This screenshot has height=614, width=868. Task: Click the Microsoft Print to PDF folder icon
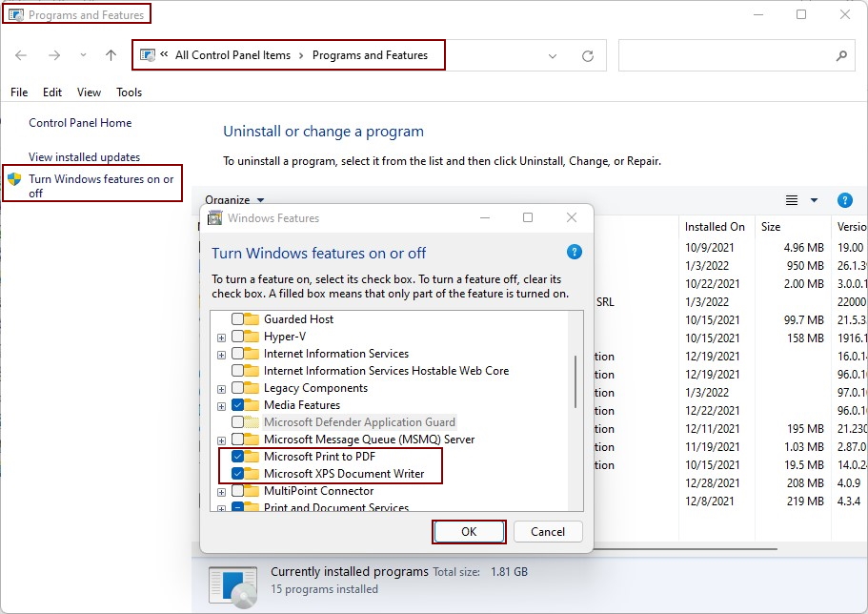pyautogui.click(x=252, y=457)
